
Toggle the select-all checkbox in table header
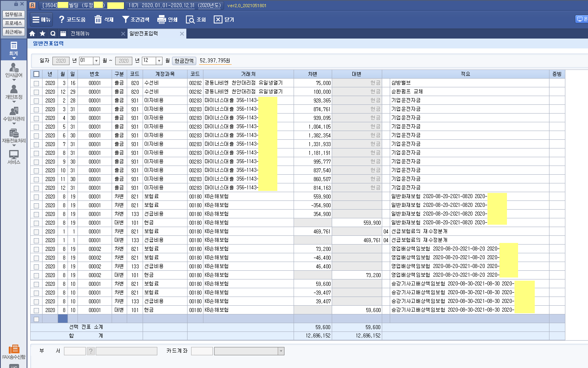point(37,74)
